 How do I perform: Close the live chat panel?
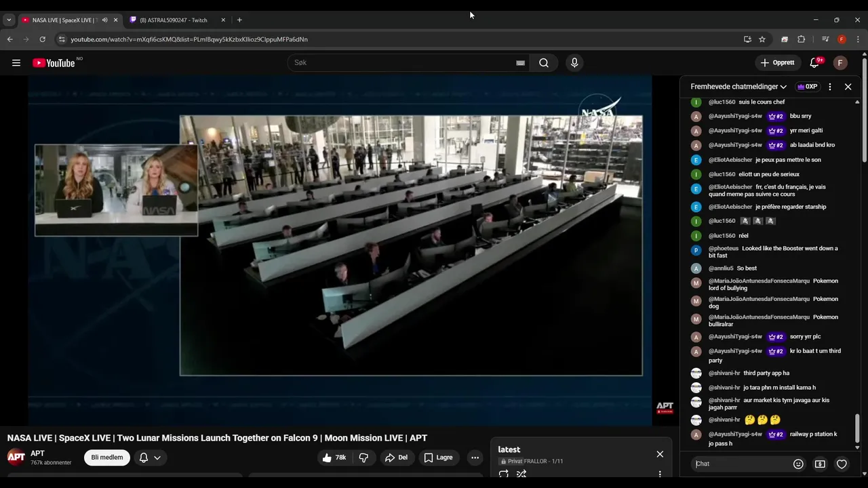[x=848, y=87]
